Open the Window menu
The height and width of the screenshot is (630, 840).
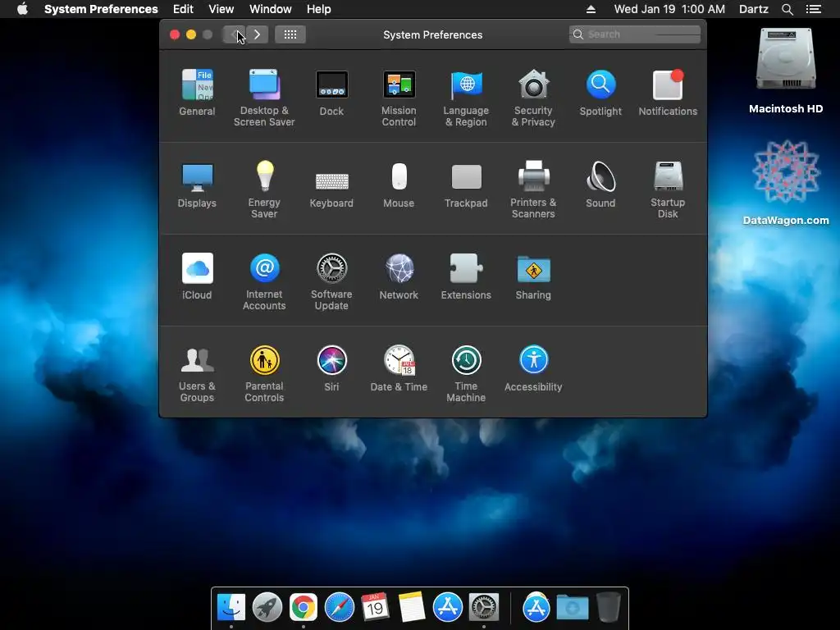[x=271, y=9]
